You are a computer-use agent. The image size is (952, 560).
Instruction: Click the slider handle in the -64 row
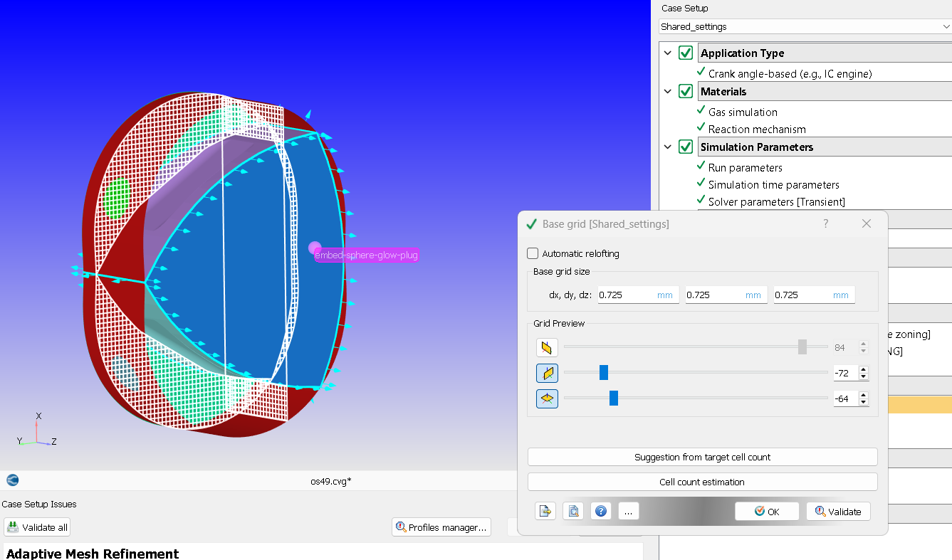point(614,398)
